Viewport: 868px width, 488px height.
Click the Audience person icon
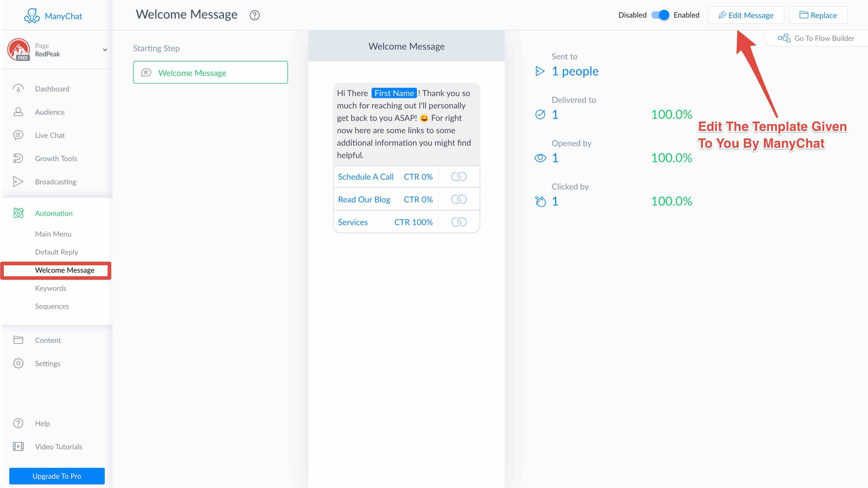[18, 112]
